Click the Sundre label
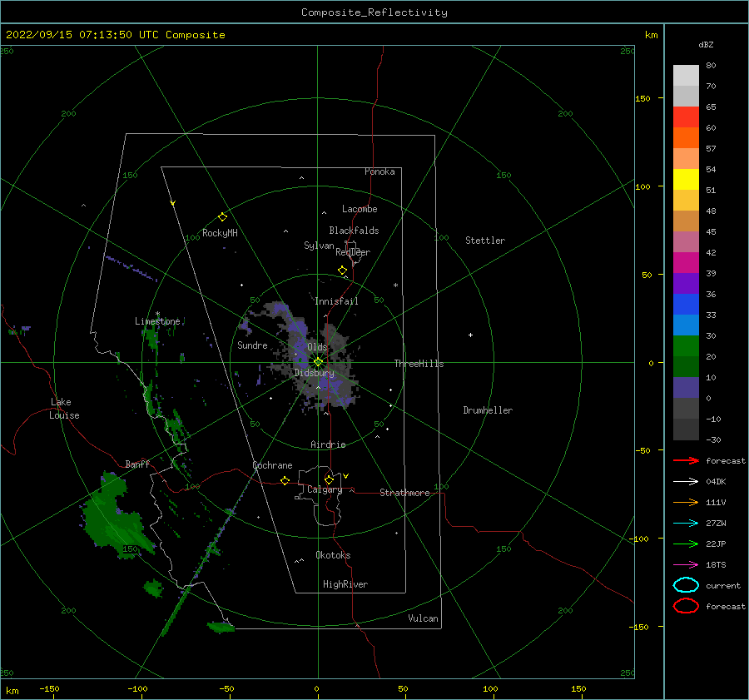Screen dimensions: 749x700 click(252, 345)
